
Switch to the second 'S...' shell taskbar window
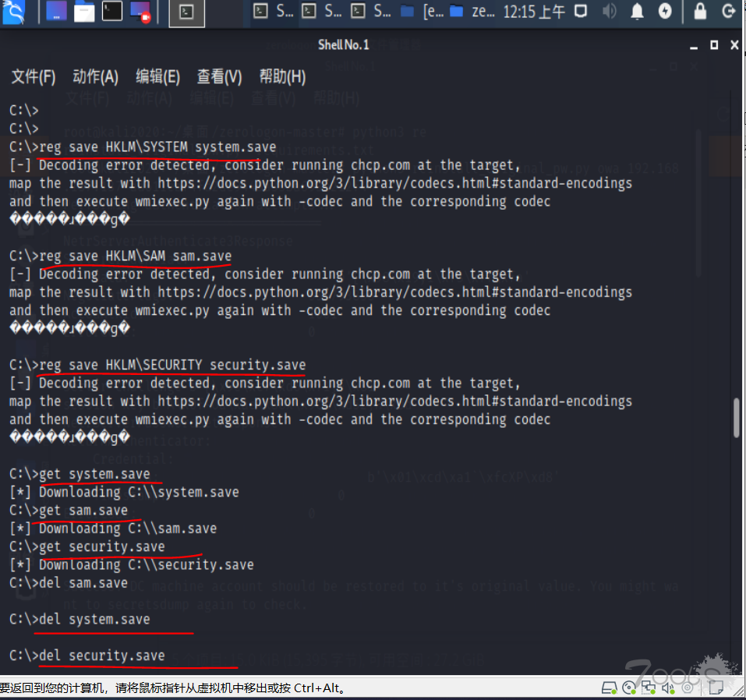tap(322, 11)
